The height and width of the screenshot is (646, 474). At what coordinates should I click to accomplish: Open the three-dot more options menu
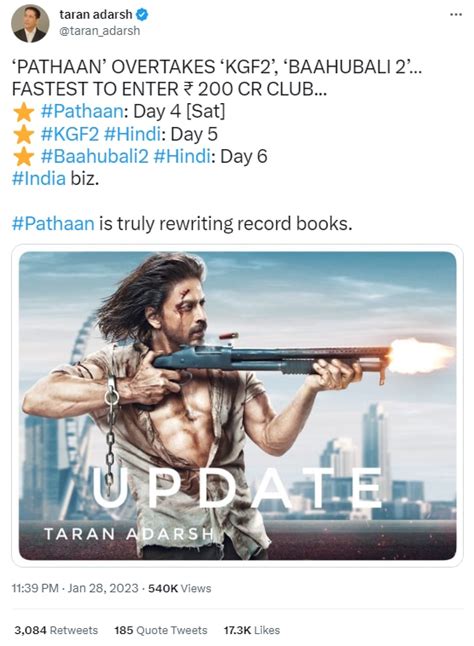tap(455, 15)
